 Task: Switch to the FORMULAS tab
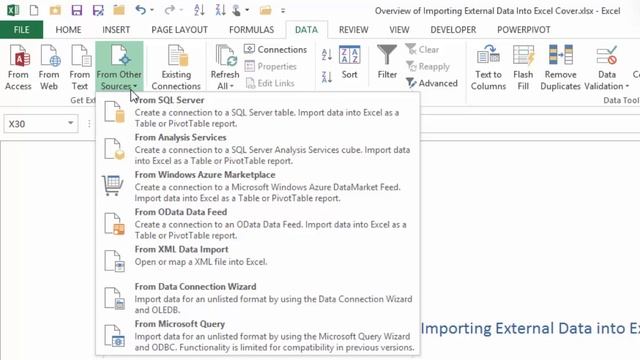tap(251, 30)
